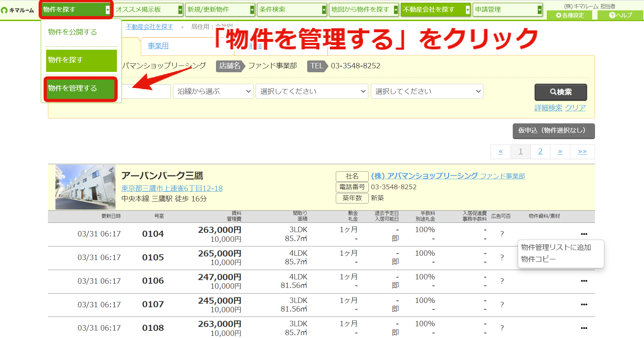Switch to the 事業用 tab
The height and width of the screenshot is (338, 644).
tap(158, 46)
